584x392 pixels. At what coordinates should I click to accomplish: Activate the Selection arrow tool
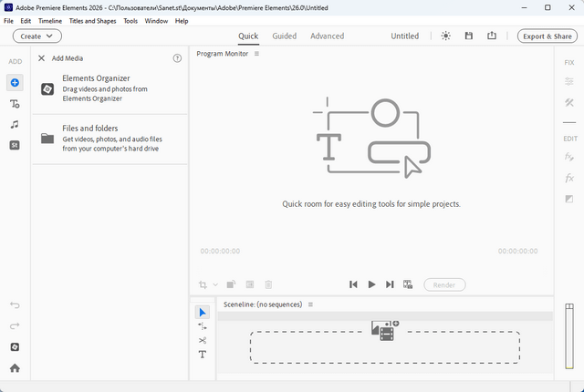[203, 313]
